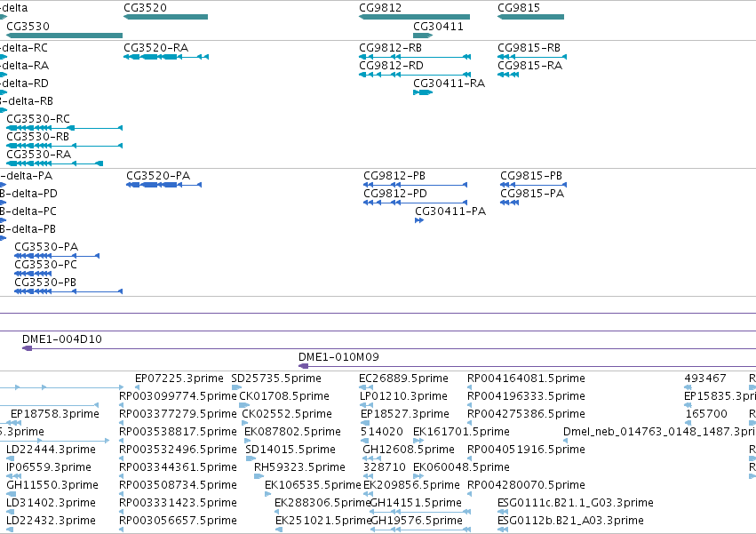
Task: Open EST CK01708.5prime
Action: (284, 396)
